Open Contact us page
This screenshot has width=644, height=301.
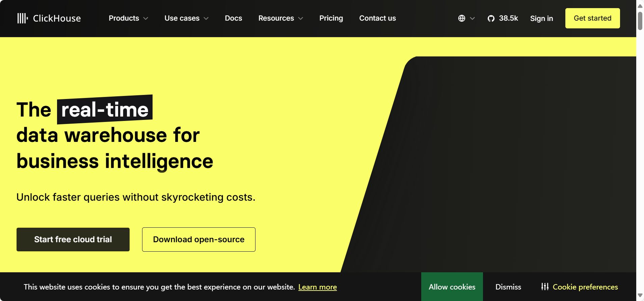pos(377,18)
